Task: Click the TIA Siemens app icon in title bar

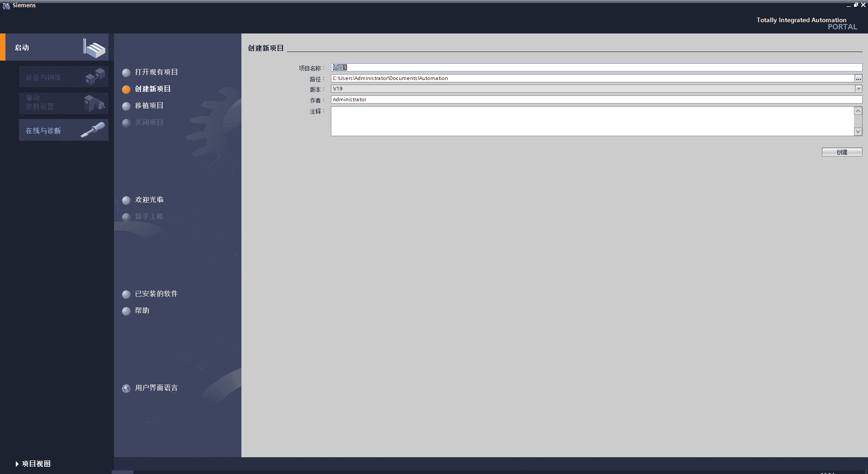Action: click(x=6, y=5)
